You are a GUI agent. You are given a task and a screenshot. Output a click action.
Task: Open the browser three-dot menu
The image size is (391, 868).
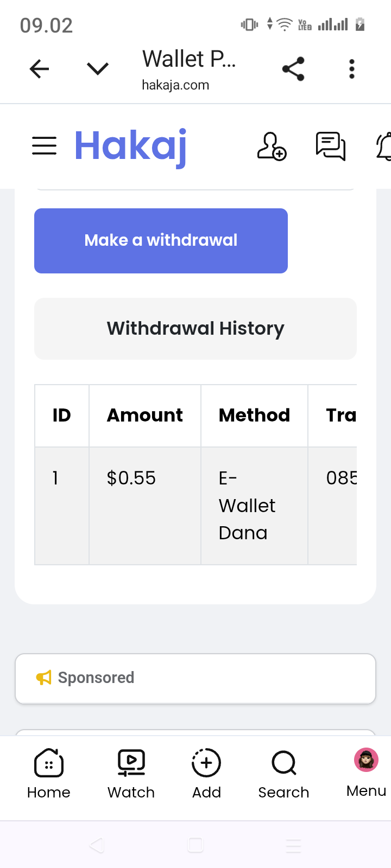(x=352, y=69)
